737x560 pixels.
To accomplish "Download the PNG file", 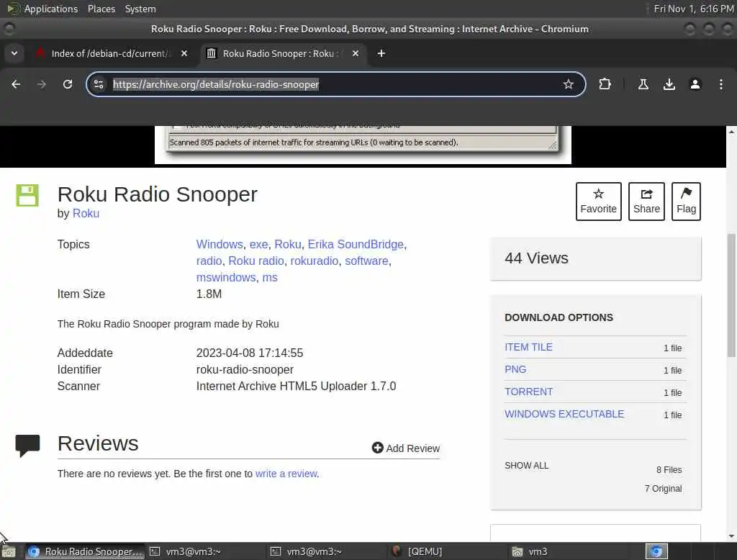I will (515, 369).
